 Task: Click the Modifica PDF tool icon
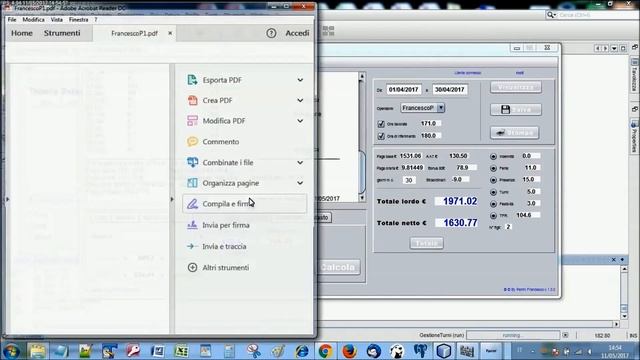pyautogui.click(x=192, y=120)
